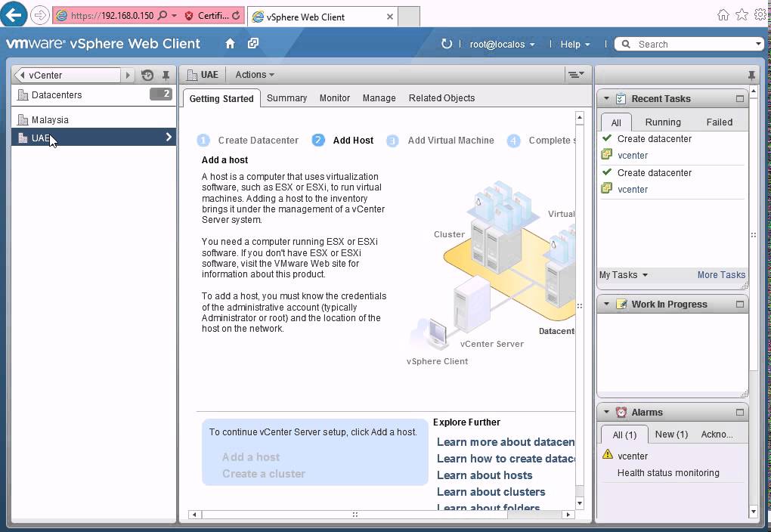This screenshot has width=771, height=532.
Task: Open browser tools gear
Action: pyautogui.click(x=760, y=15)
